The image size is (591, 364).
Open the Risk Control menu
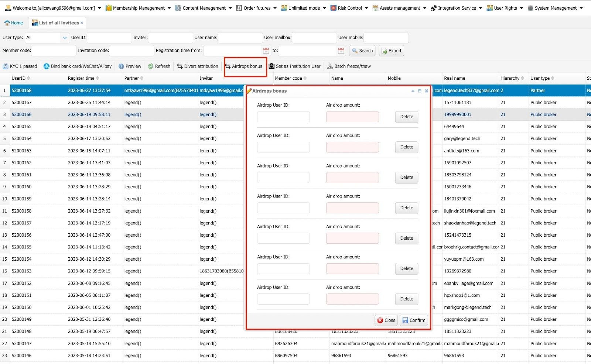tap(349, 8)
